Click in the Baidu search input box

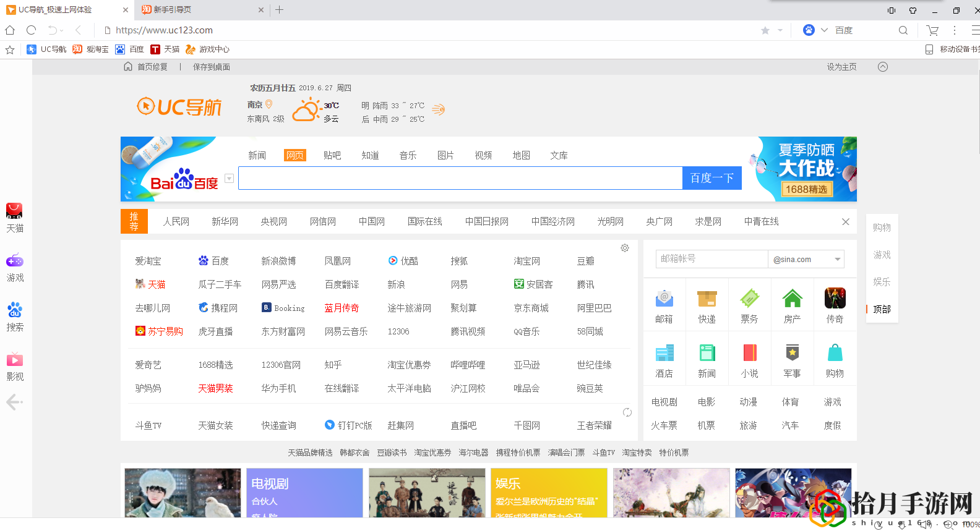tap(460, 178)
